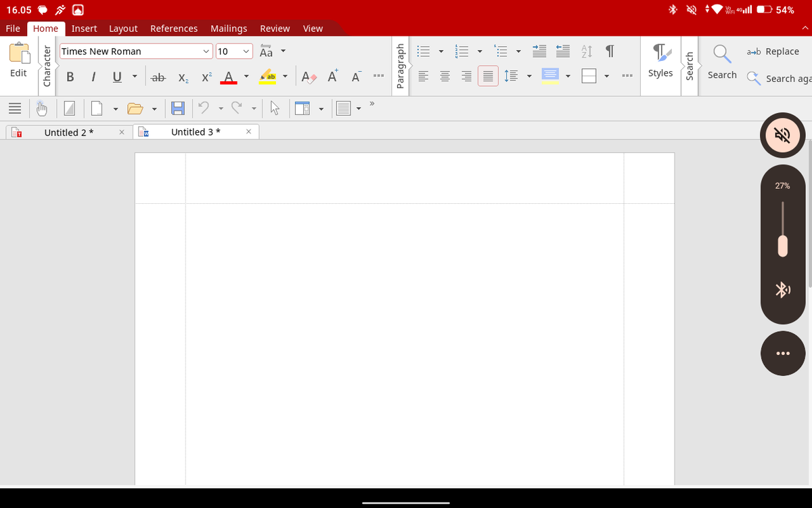Switch to the Layout ribbon tab
812x508 pixels.
click(123, 28)
